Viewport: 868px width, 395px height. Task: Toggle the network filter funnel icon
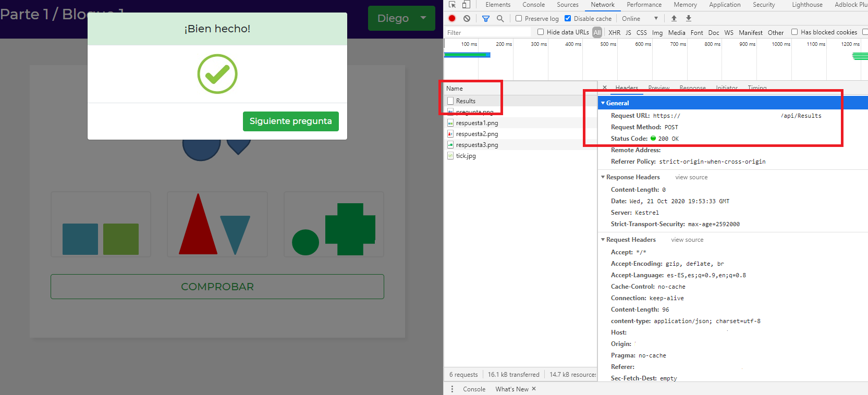[x=486, y=18]
